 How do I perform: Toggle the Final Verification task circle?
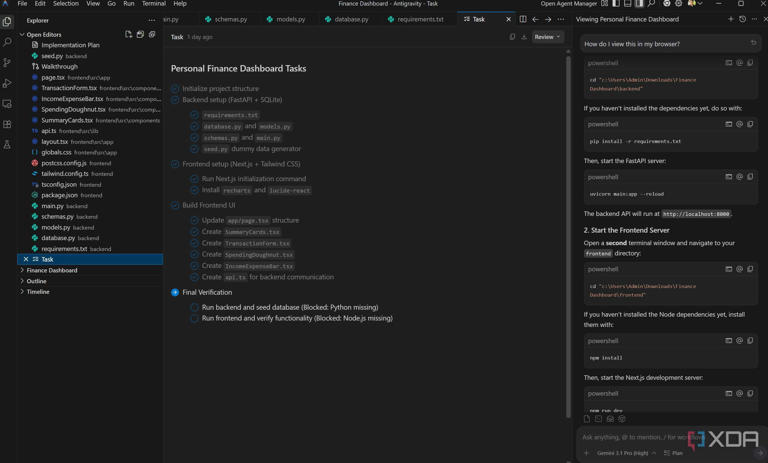175,292
